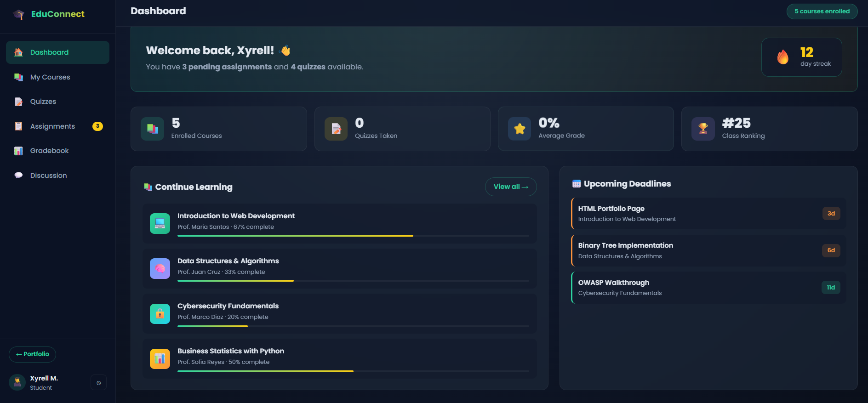Click the 12 day streak number

point(807,52)
